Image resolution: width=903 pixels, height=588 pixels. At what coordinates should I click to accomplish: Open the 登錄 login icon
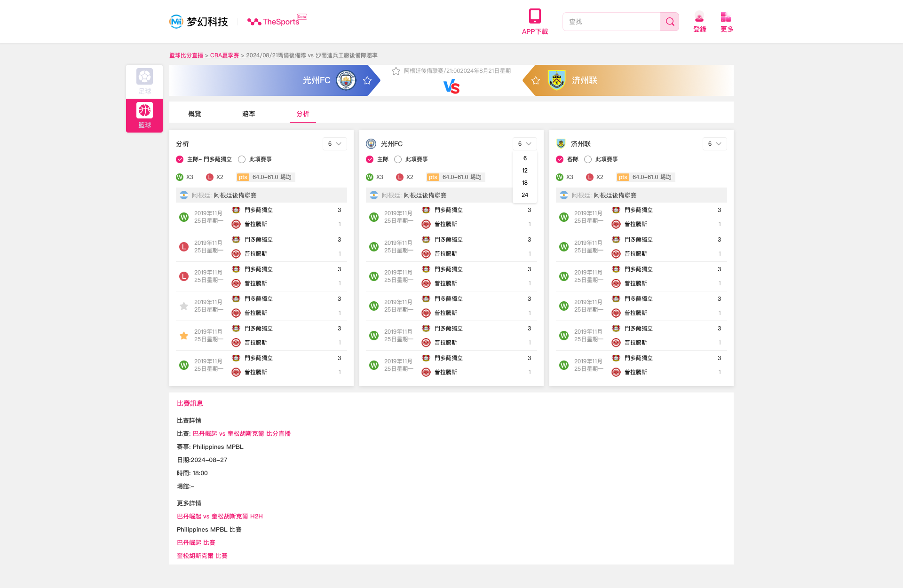[x=699, y=17]
